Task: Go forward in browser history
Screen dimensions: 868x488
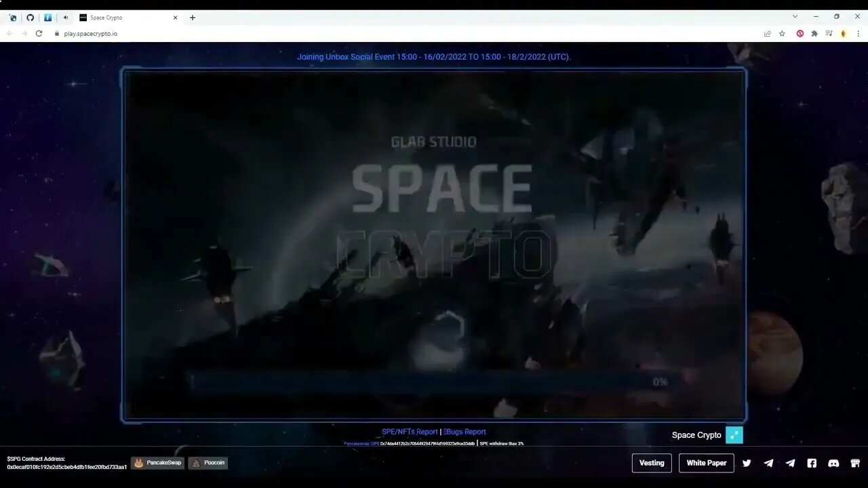Action: [x=24, y=33]
